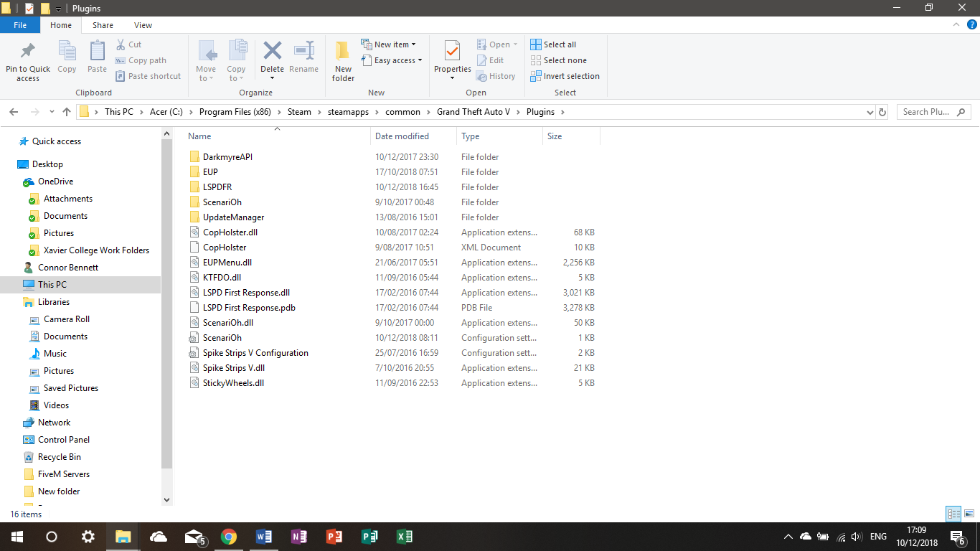Switch to the View ribbon tab
Screen dimensions: 980x551
(x=143, y=25)
